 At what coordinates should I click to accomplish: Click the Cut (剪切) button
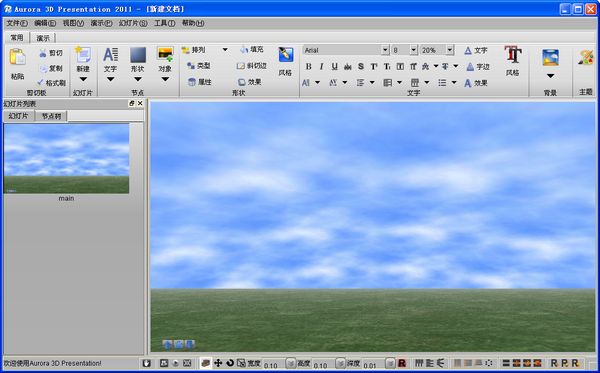click(51, 53)
